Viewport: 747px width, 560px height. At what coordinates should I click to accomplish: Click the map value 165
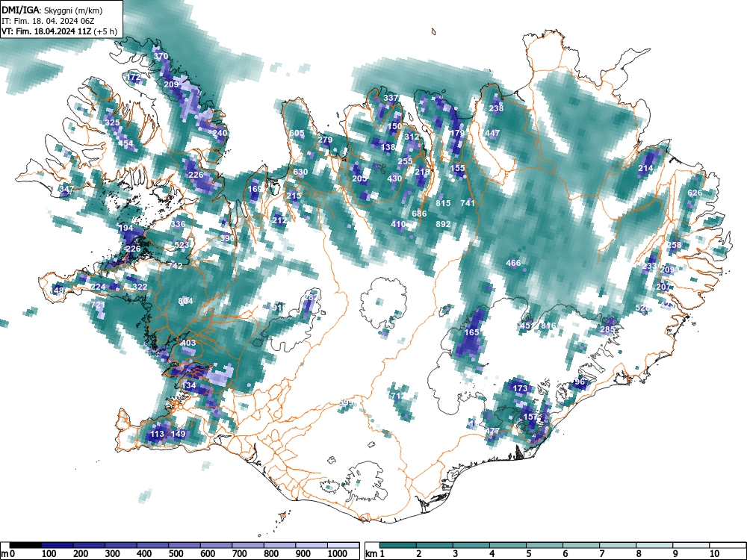[471, 332]
